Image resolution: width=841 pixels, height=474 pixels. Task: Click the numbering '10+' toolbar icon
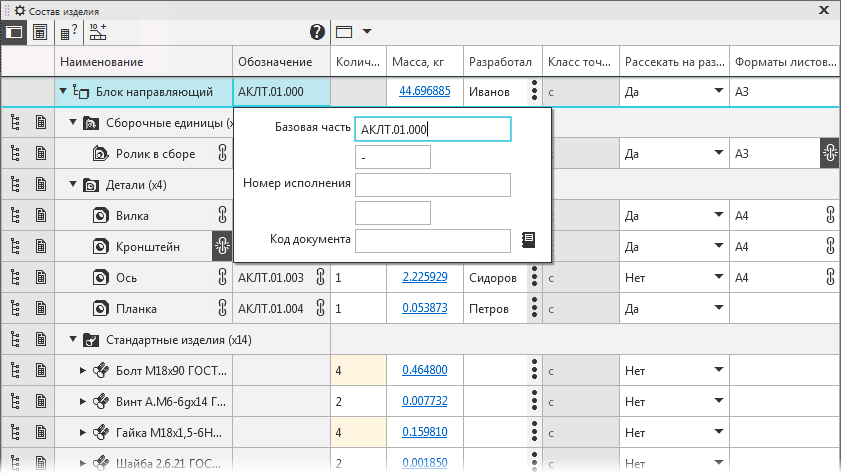[x=97, y=32]
